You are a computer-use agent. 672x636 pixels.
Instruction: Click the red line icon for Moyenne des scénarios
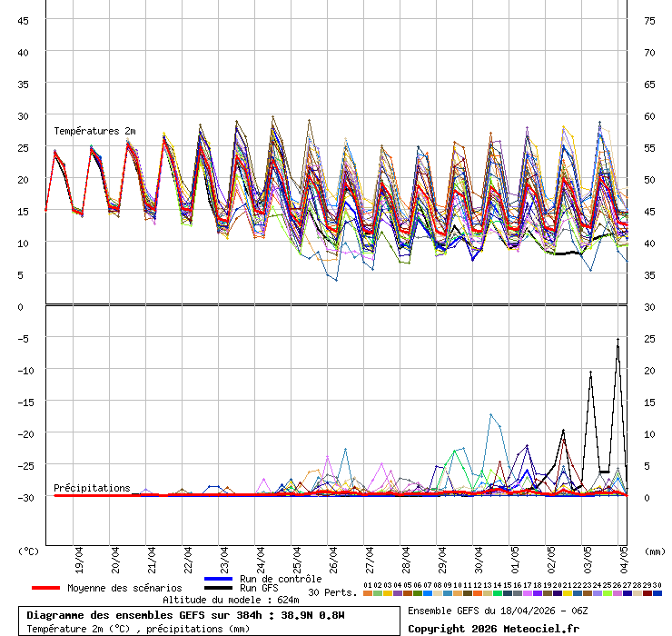[45, 589]
